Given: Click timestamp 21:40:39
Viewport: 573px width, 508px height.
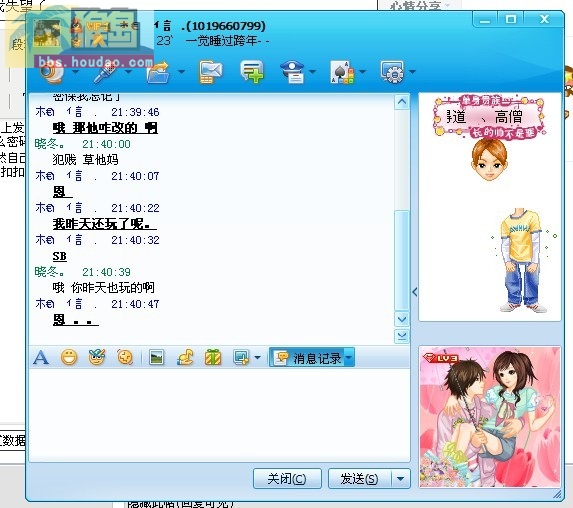Looking at the screenshot, I should (106, 272).
